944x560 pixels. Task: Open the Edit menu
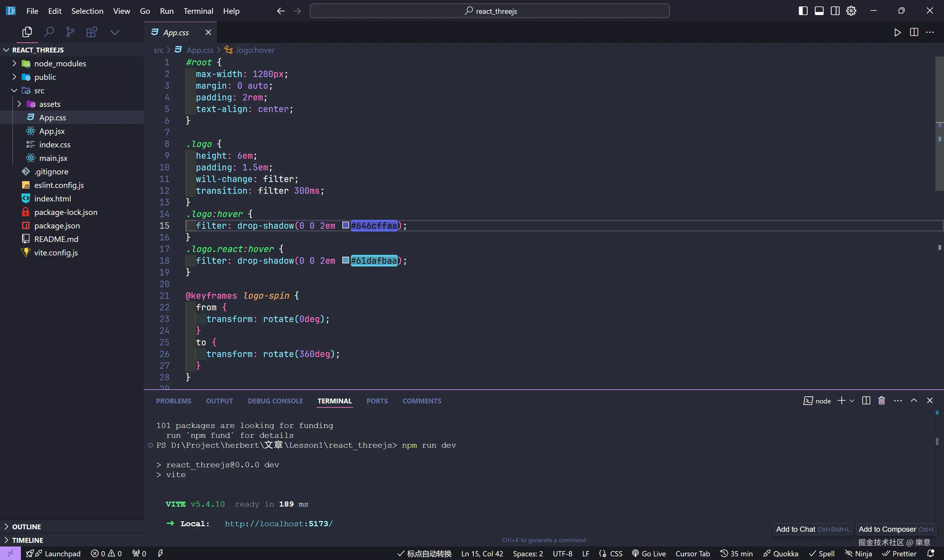[x=55, y=11]
